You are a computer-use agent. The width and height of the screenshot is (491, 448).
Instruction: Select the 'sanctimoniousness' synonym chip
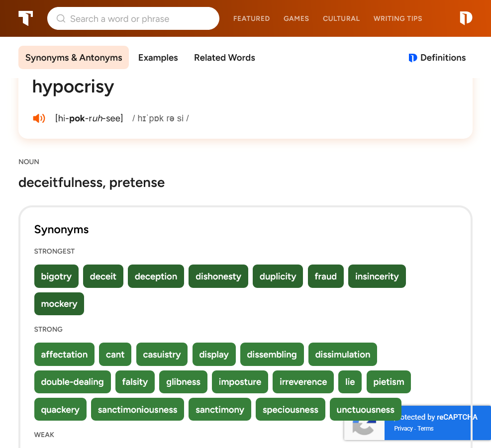(137, 410)
